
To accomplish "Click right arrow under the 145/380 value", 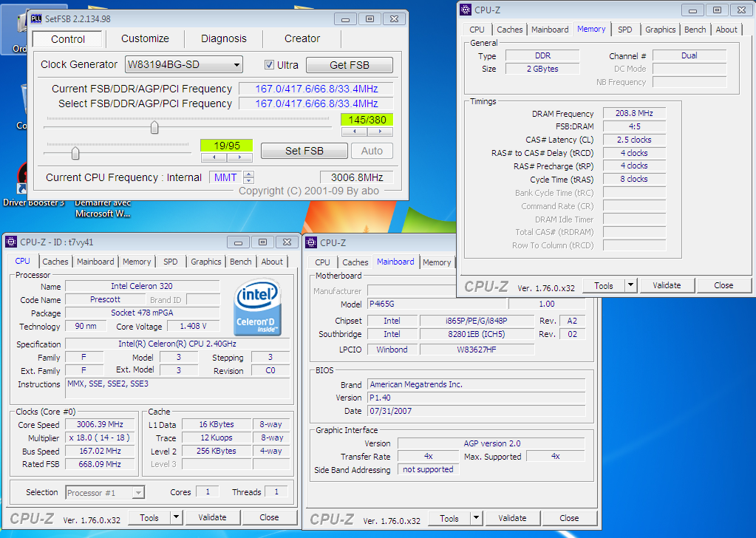I will coord(380,131).
